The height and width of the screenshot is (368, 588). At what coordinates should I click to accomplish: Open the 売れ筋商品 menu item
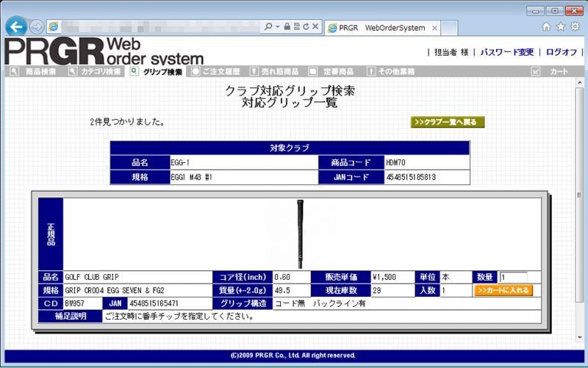[x=280, y=71]
